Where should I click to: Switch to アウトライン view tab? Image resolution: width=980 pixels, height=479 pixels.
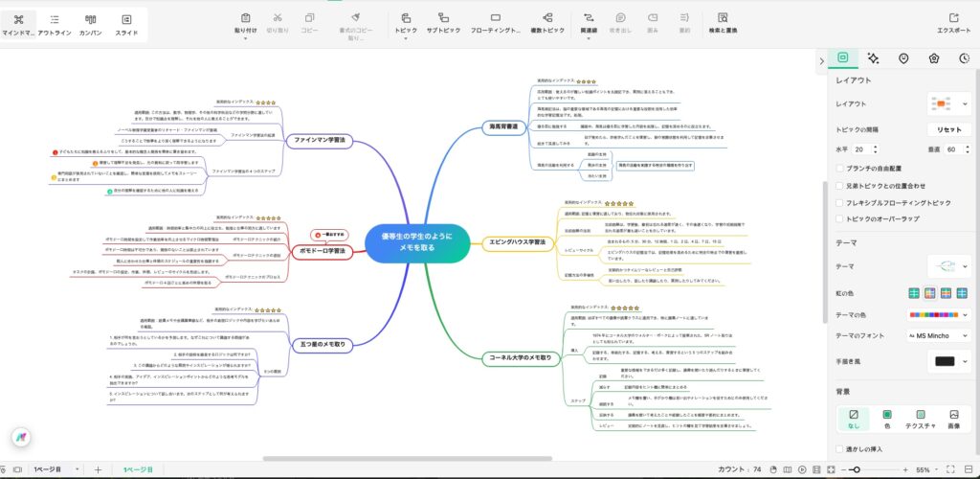pos(56,23)
